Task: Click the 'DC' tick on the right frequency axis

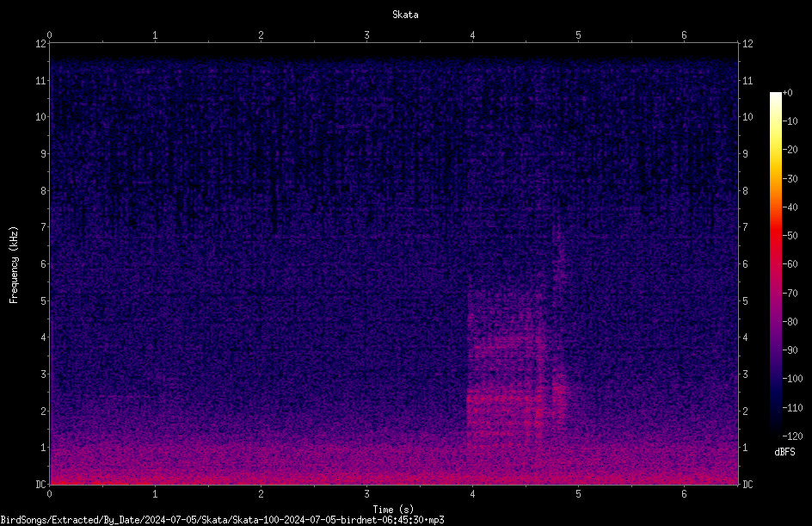Action: pyautogui.click(x=747, y=485)
